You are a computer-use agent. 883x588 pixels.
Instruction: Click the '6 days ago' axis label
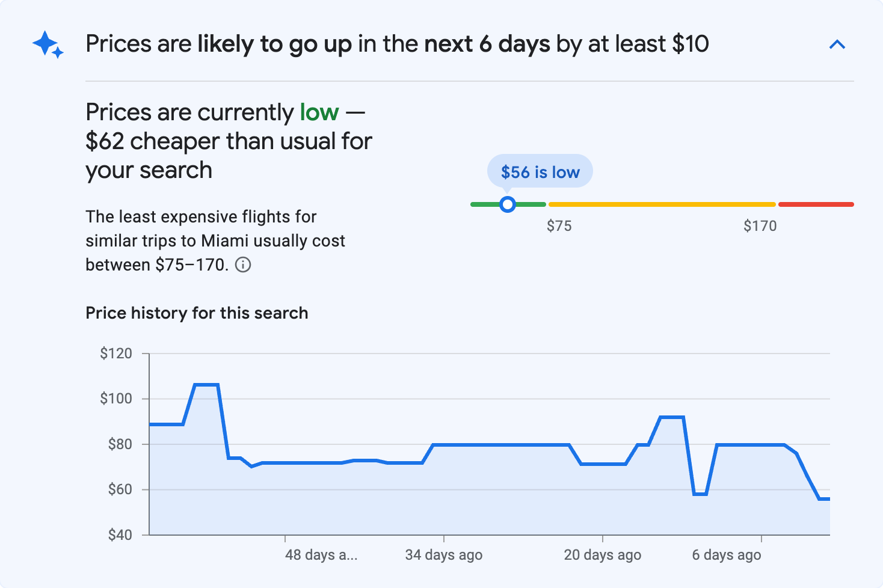point(725,555)
